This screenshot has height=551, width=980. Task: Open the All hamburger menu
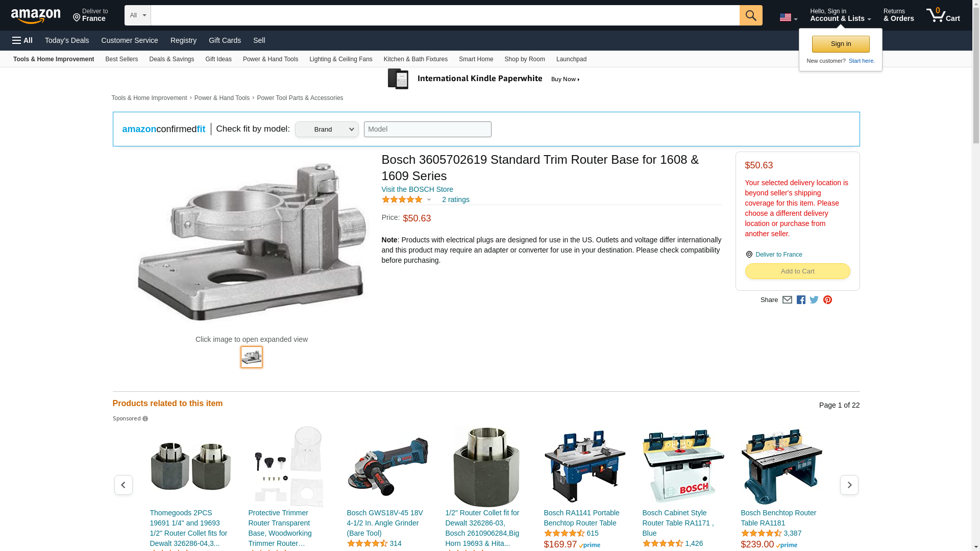[22, 40]
